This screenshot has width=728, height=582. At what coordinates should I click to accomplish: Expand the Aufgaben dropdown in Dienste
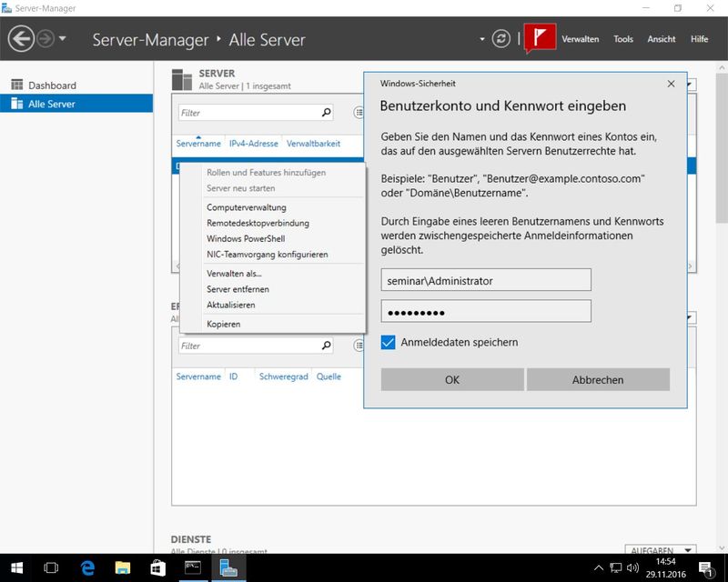pyautogui.click(x=661, y=551)
